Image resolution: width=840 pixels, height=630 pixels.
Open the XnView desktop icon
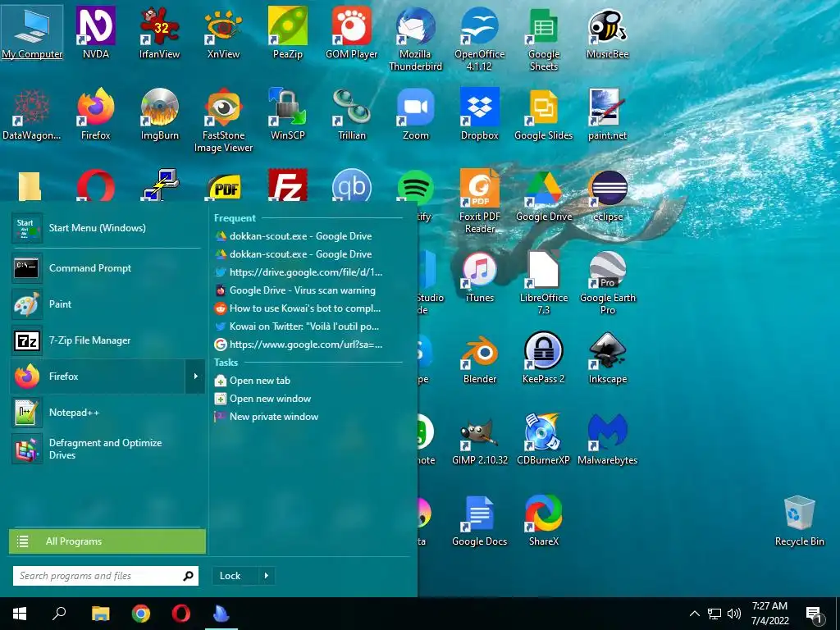[x=223, y=32]
